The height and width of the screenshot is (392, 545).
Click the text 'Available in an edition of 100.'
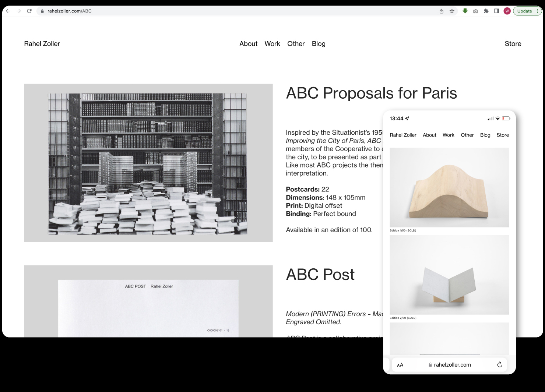click(x=329, y=230)
